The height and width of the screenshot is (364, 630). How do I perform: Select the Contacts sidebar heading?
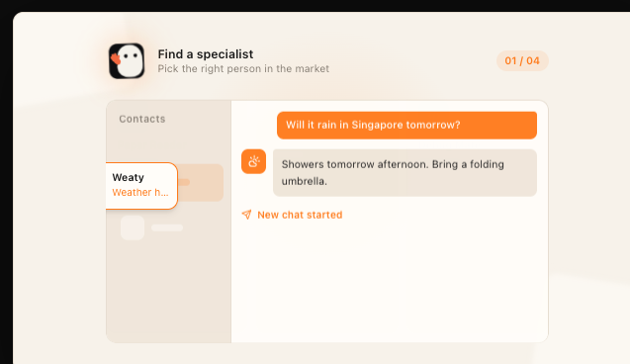coord(142,119)
